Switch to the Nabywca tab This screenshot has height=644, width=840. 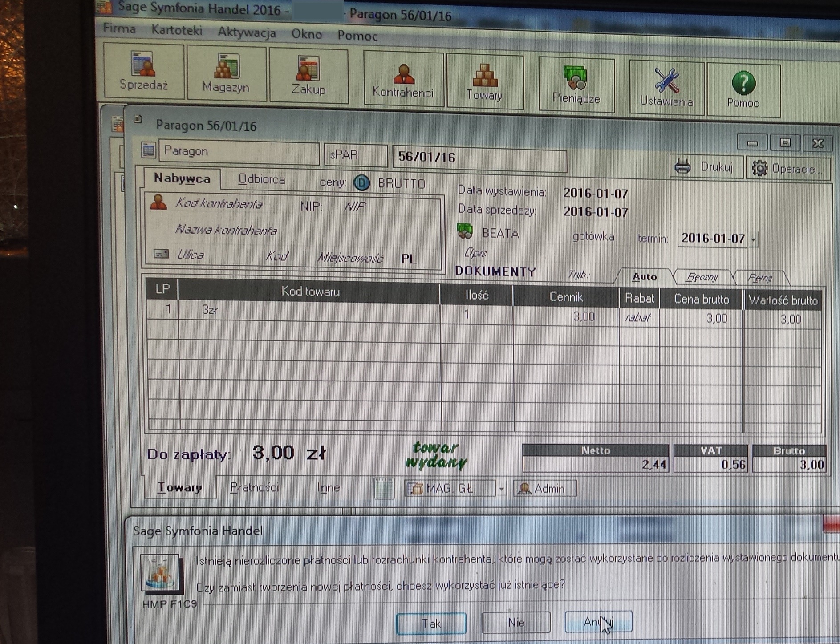[182, 178]
